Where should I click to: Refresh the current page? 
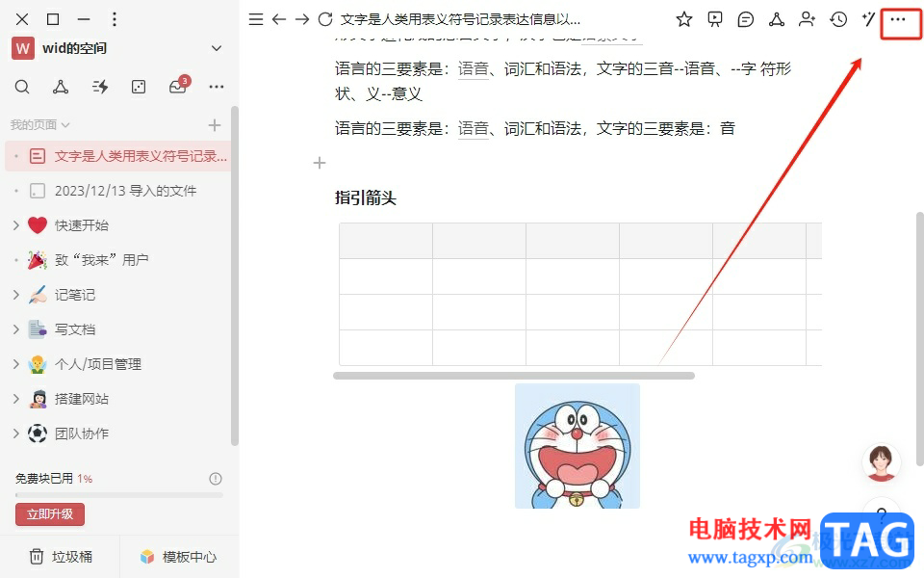pyautogui.click(x=325, y=19)
